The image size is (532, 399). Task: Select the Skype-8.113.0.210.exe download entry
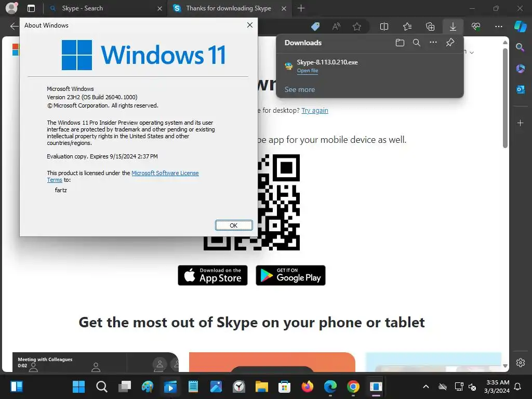[370, 66]
